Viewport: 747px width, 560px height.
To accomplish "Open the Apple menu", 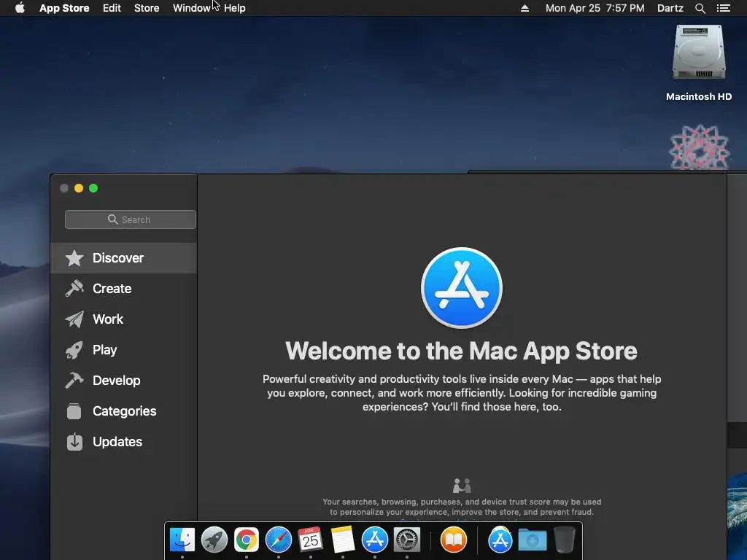I will pos(20,8).
